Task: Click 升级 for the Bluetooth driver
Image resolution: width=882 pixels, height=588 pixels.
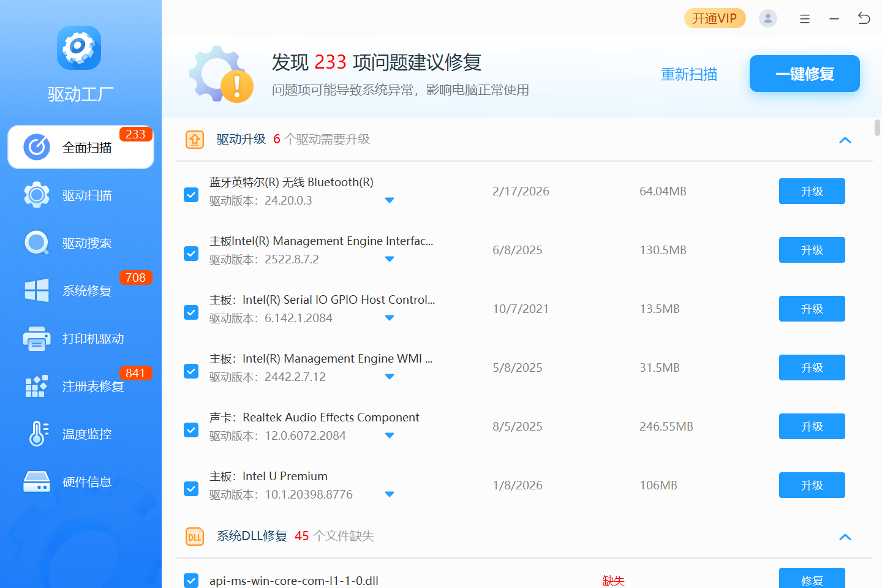Action: click(812, 191)
